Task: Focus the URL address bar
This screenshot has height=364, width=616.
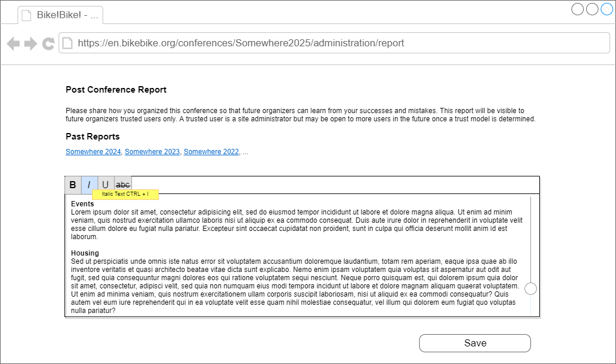Action: click(x=334, y=43)
